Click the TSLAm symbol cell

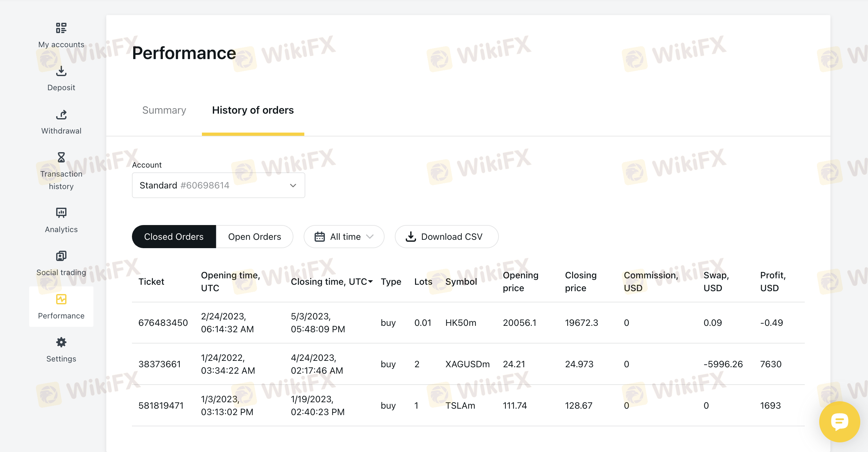(x=460, y=405)
